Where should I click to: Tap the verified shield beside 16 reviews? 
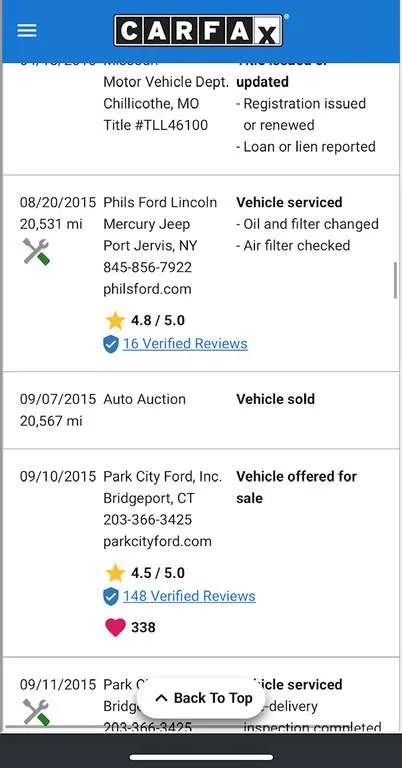click(x=111, y=344)
